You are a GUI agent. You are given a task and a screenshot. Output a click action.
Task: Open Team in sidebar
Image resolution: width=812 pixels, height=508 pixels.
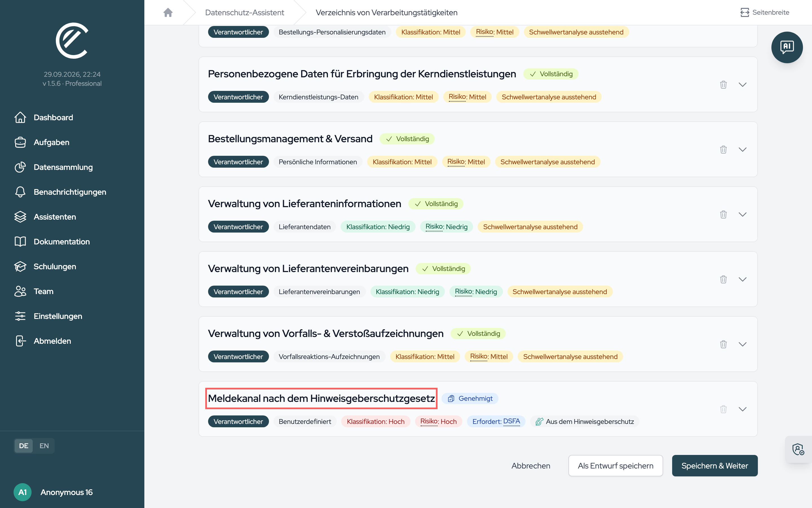point(34,291)
